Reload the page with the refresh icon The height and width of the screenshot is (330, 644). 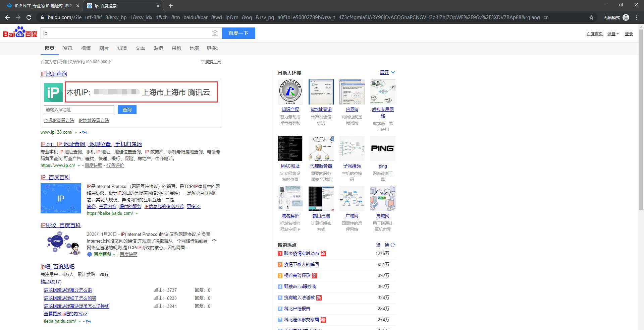(x=29, y=17)
